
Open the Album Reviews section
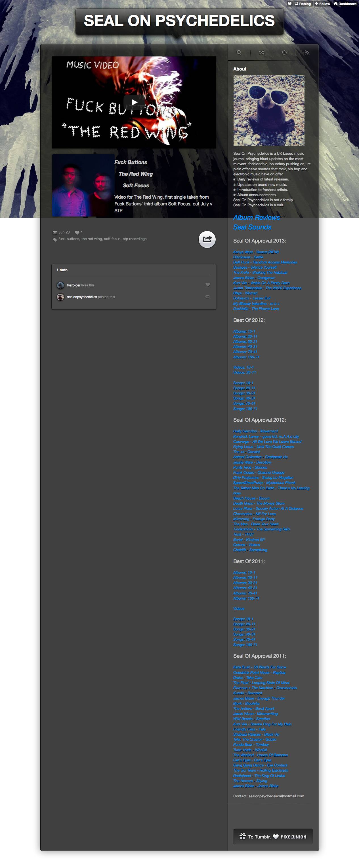coord(257,217)
